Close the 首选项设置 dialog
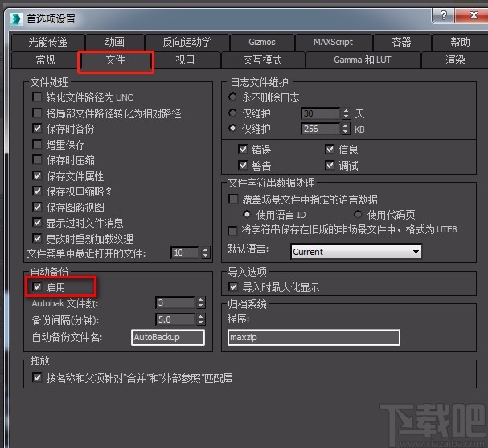The image size is (488, 448). [x=473, y=15]
